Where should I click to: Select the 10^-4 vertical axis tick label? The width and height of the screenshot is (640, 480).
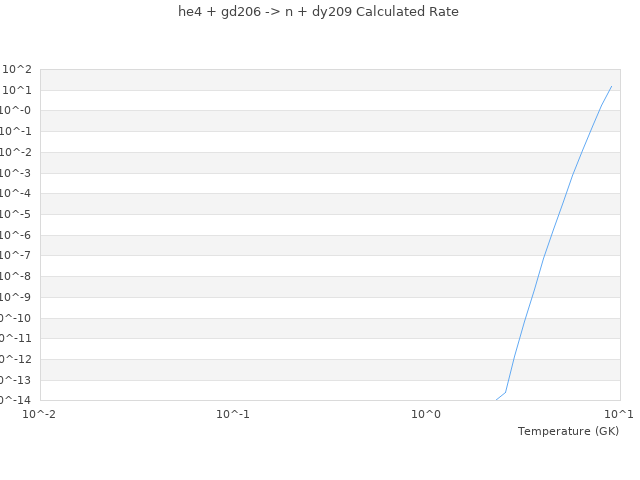click(16, 194)
